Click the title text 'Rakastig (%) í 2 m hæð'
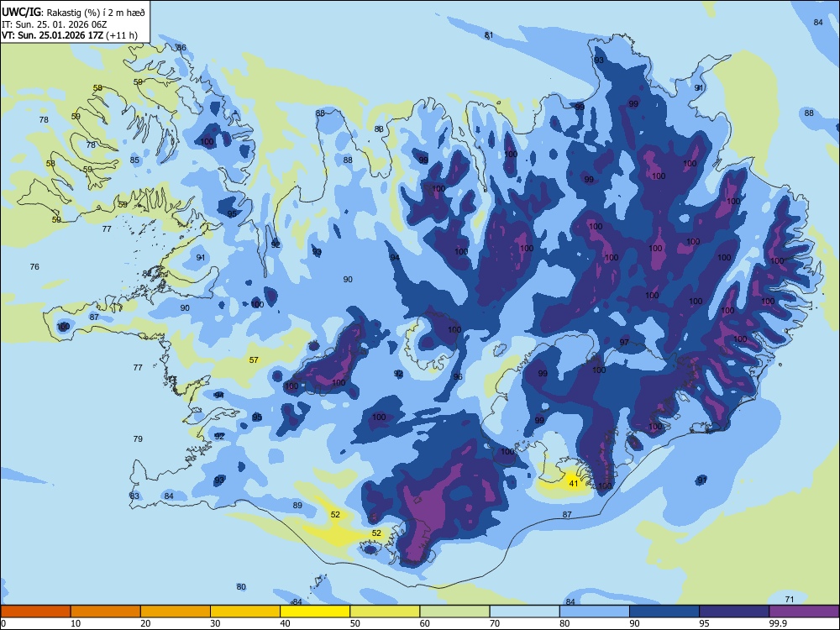840x630 pixels. click(x=96, y=13)
